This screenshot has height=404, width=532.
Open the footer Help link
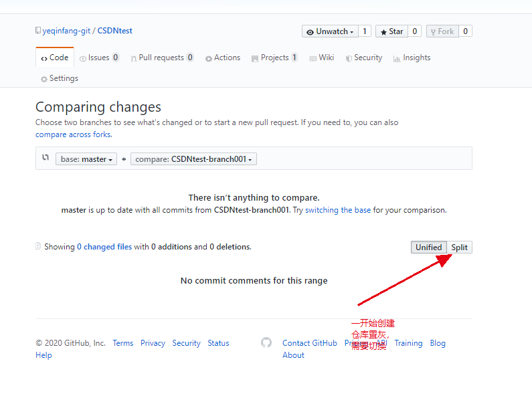(43, 355)
